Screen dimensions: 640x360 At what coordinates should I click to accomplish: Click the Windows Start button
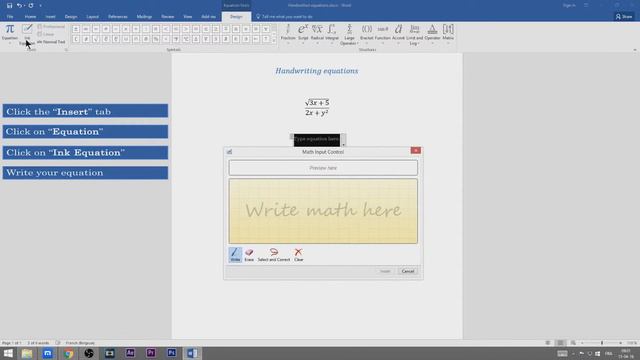(x=8, y=353)
